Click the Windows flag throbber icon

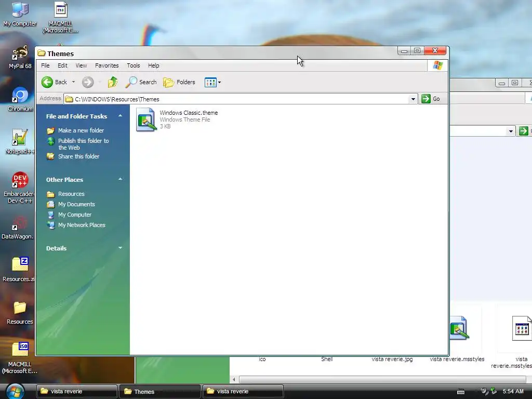tap(437, 65)
